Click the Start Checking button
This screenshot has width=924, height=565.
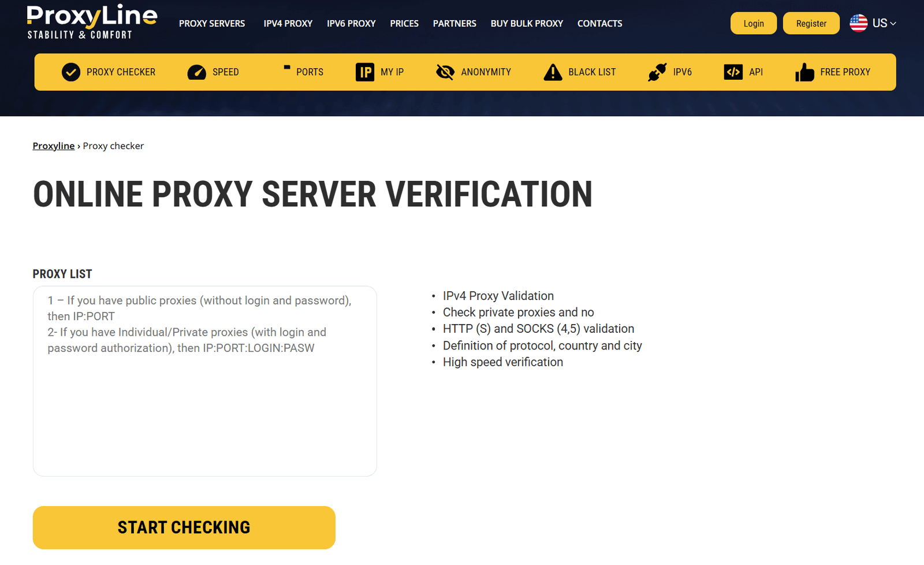click(184, 527)
